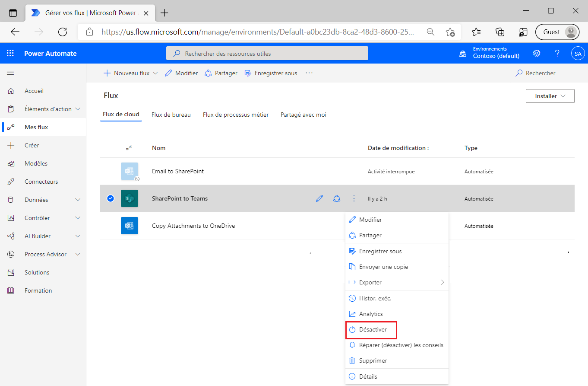The height and width of the screenshot is (386, 588).
Task: Click the browser Back arrow
Action: point(15,32)
